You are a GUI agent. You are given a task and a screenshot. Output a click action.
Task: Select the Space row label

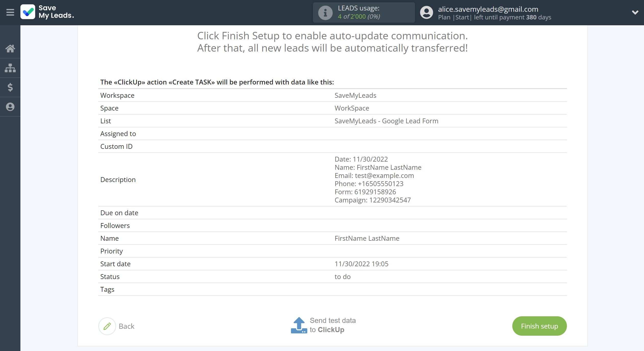coord(109,108)
